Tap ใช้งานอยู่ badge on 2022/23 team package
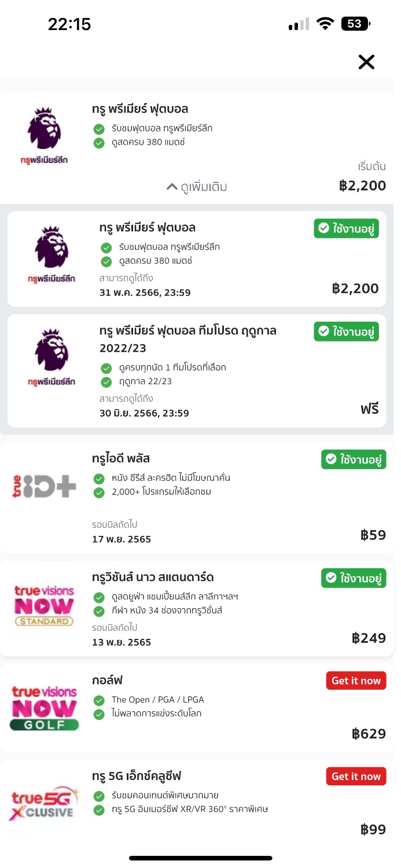 tap(347, 332)
